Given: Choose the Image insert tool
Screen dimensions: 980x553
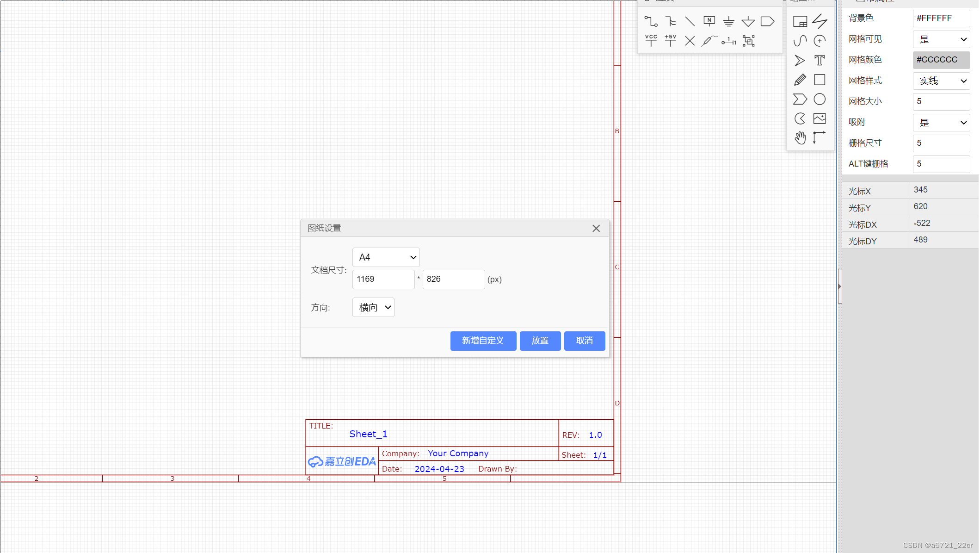Looking at the screenshot, I should [x=820, y=118].
